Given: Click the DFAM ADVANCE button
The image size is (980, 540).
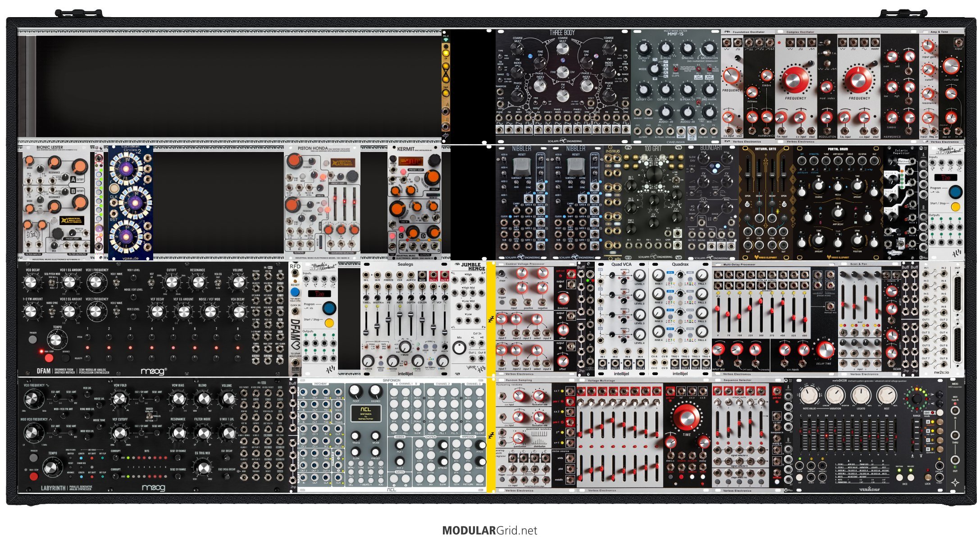Looking at the screenshot, I should coord(66,358).
